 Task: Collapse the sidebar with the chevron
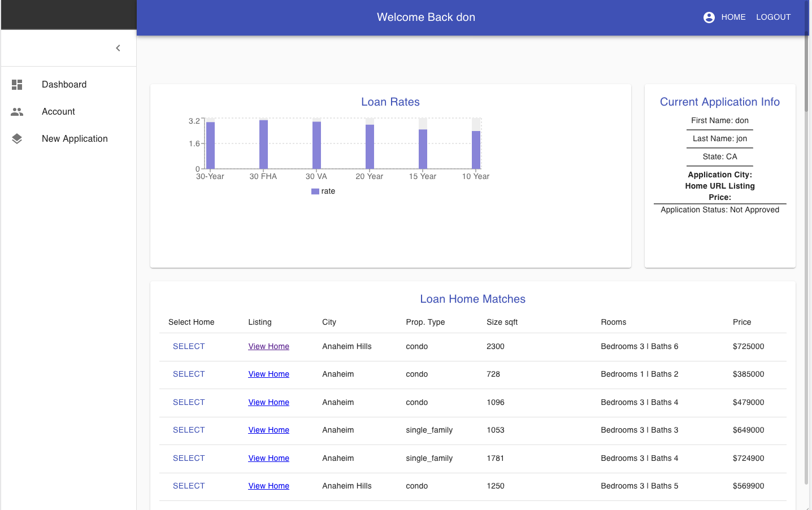tap(118, 48)
